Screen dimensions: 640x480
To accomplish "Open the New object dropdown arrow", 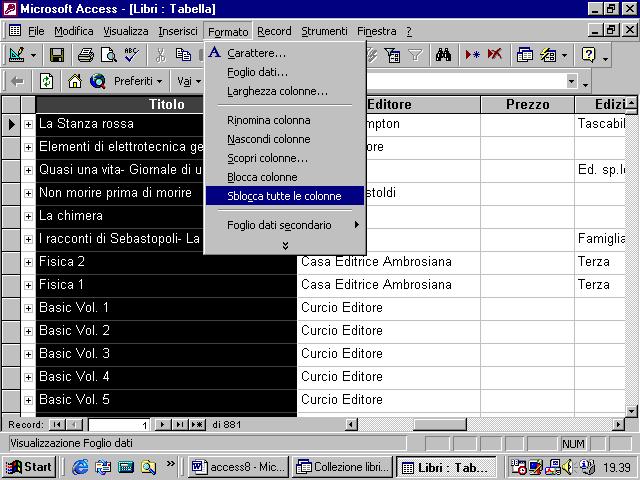I will pos(564,55).
